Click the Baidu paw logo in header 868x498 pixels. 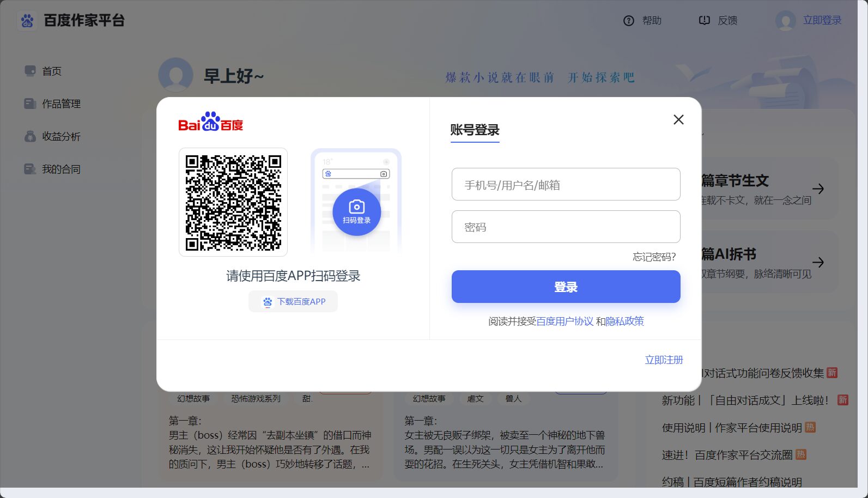click(x=27, y=21)
